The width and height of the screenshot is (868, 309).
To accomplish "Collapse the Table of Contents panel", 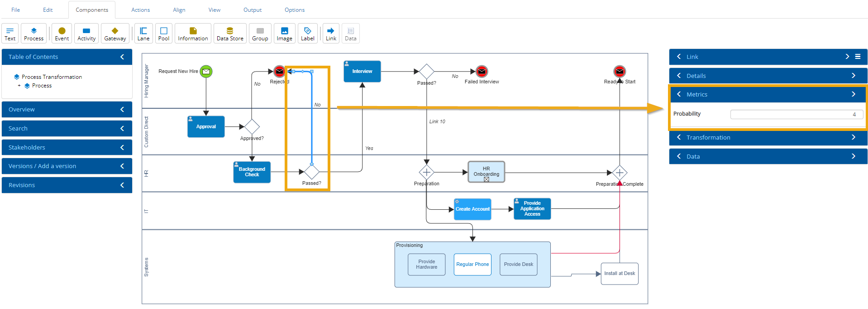I will [122, 57].
